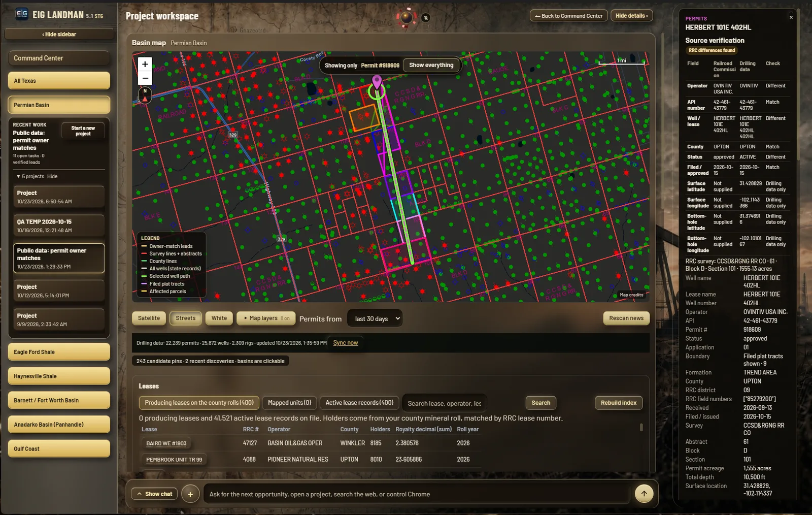
Task: Expand the Map layers menu
Action: point(265,318)
